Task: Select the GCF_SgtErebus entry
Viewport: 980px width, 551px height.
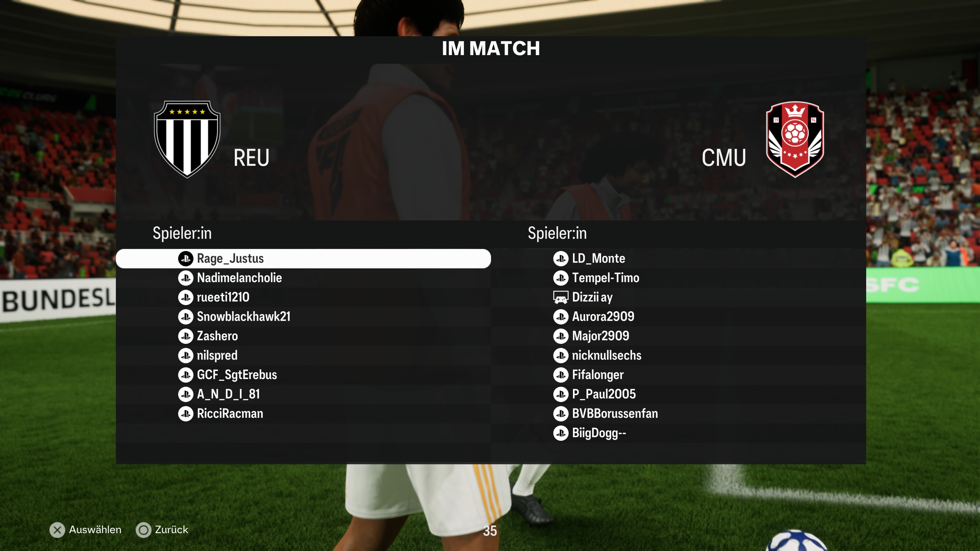Action: pos(303,375)
